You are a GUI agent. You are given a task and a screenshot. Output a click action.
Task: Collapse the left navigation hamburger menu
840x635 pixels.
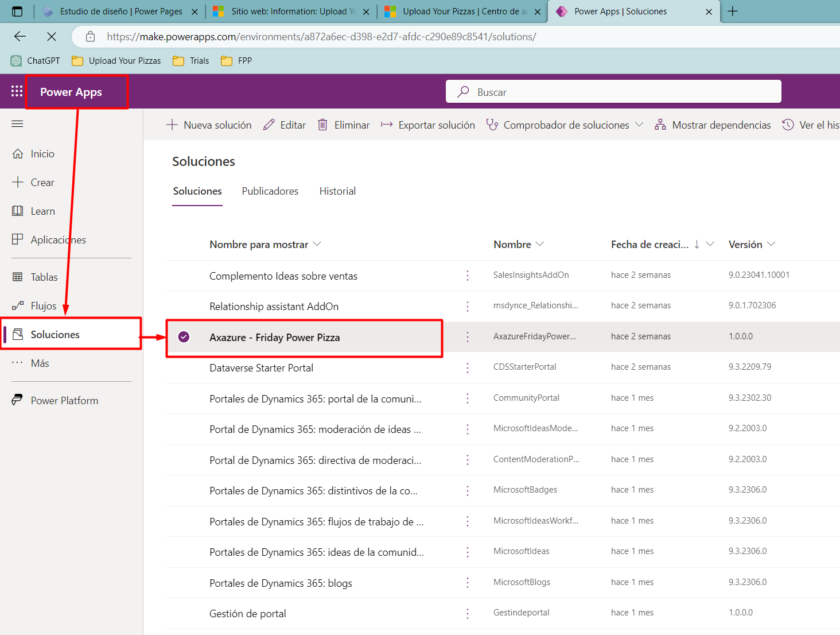(17, 124)
